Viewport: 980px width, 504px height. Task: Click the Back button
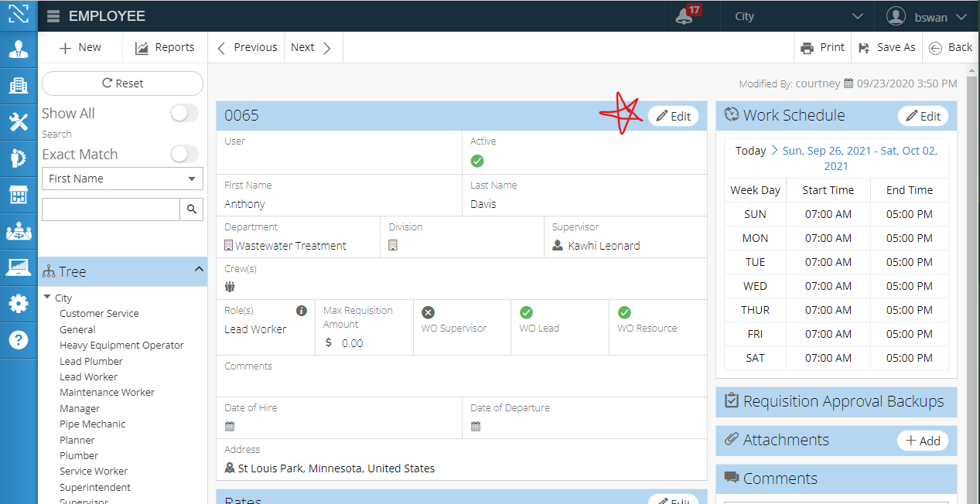pyautogui.click(x=951, y=47)
